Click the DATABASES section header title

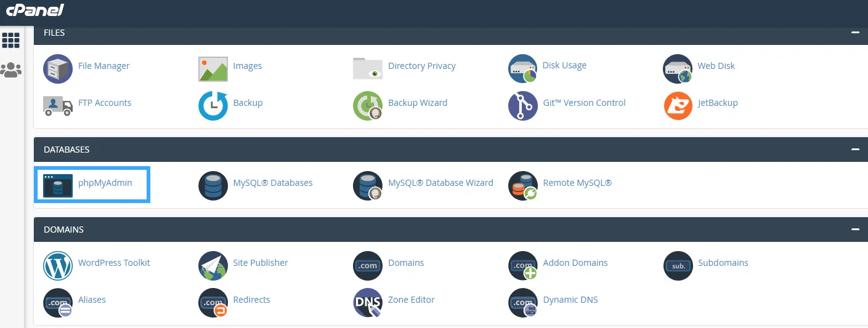pyautogui.click(x=67, y=150)
